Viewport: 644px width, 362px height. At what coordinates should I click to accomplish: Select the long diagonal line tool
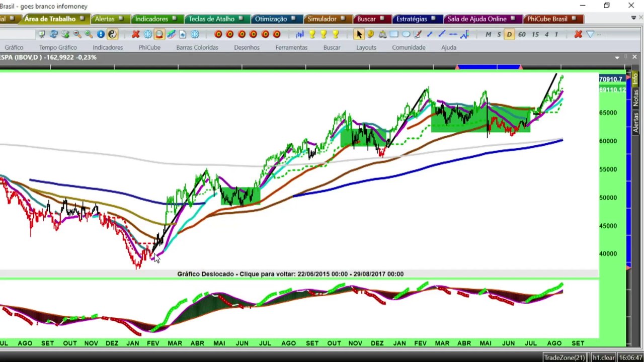click(441, 34)
